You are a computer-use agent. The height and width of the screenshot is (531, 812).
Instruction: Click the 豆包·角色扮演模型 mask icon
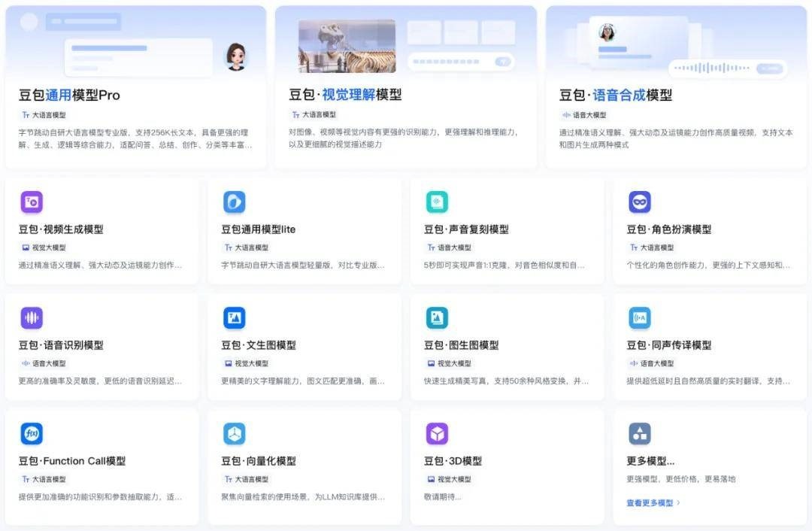640,202
